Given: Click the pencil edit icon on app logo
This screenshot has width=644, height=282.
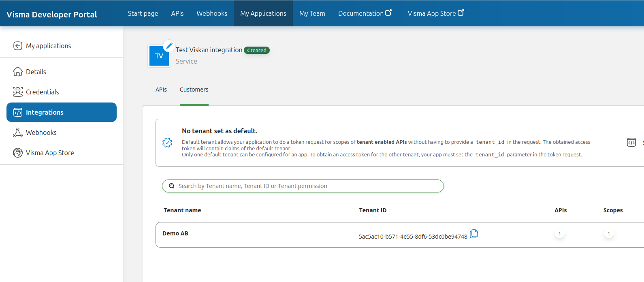Looking at the screenshot, I should pos(169,46).
